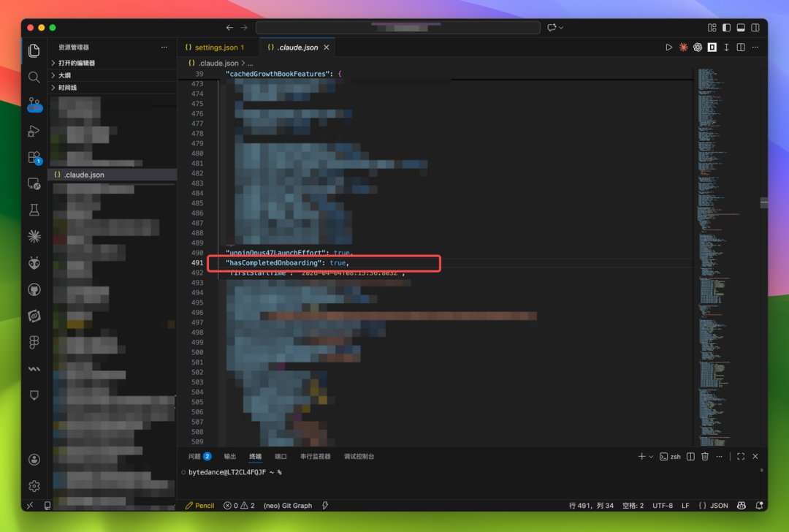Click the editor minimap

tap(727, 256)
